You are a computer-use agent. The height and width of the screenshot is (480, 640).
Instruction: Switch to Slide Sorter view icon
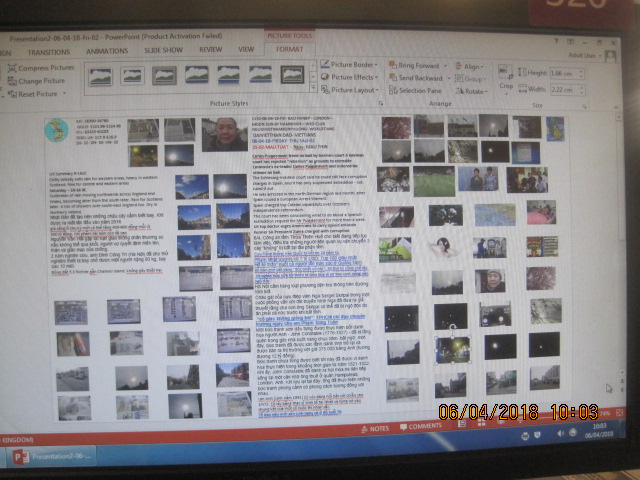(482, 422)
